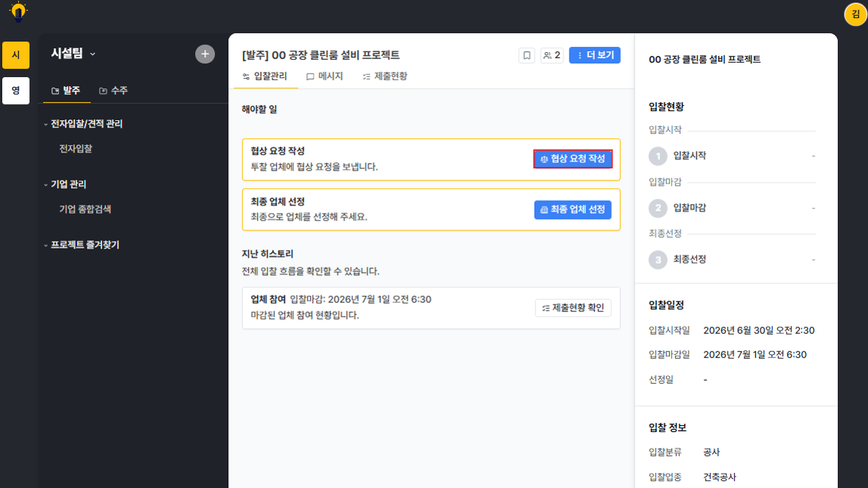Viewport: 868px width, 488px height.
Task: Click the 최종 업체 선정 button
Action: click(573, 210)
